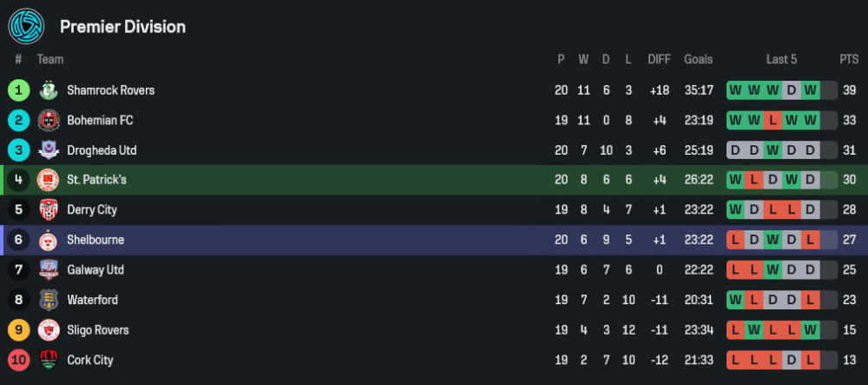Viewport: 868px width, 385px height.
Task: Click the Bohemian FC club crest
Action: 48,120
